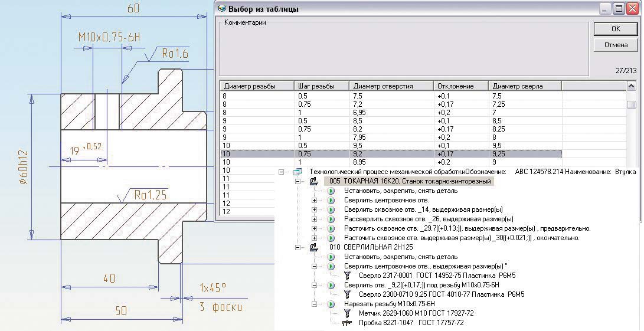Click green icon for Расточить _29.7 предварительно
Viewport: 644px width, 331px height.
pos(331,229)
